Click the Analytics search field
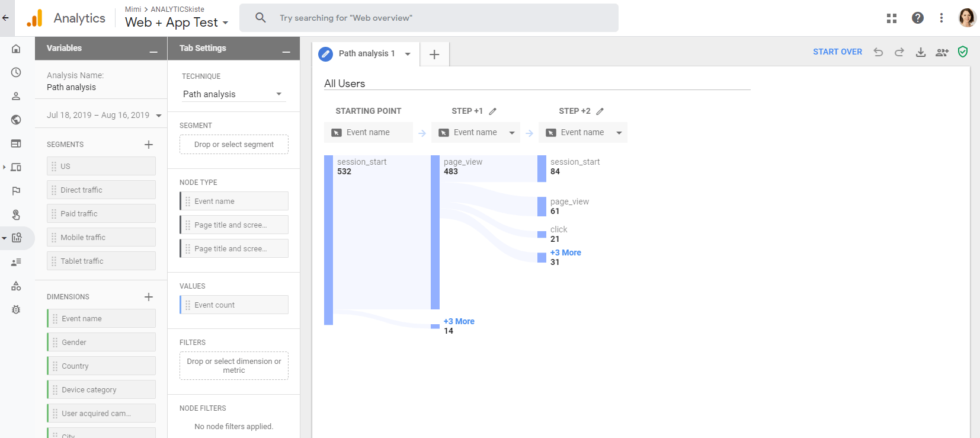Viewport: 980px width, 438px height. tap(429, 18)
